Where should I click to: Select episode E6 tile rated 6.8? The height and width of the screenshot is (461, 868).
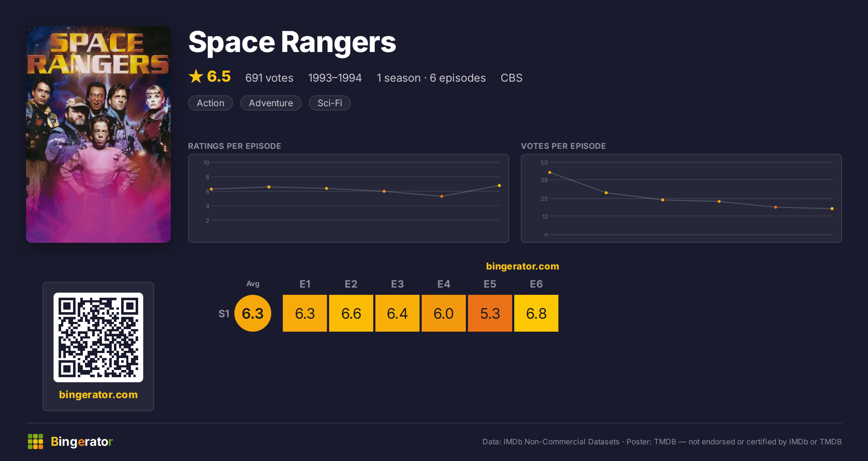click(536, 313)
